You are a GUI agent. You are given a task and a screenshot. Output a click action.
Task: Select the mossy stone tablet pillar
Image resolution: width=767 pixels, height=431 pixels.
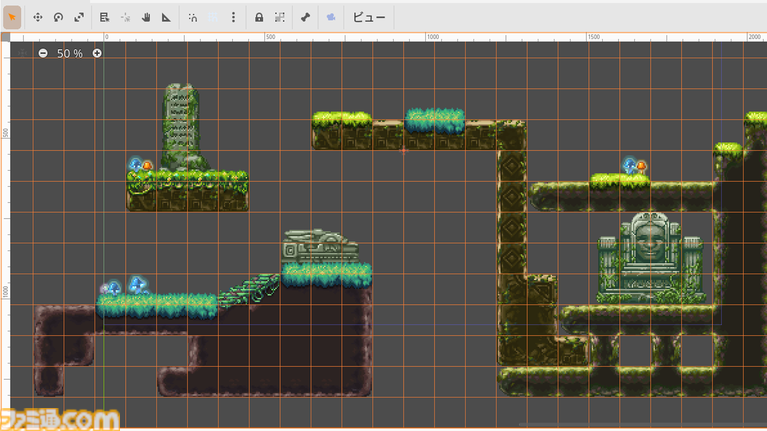pyautogui.click(x=182, y=127)
